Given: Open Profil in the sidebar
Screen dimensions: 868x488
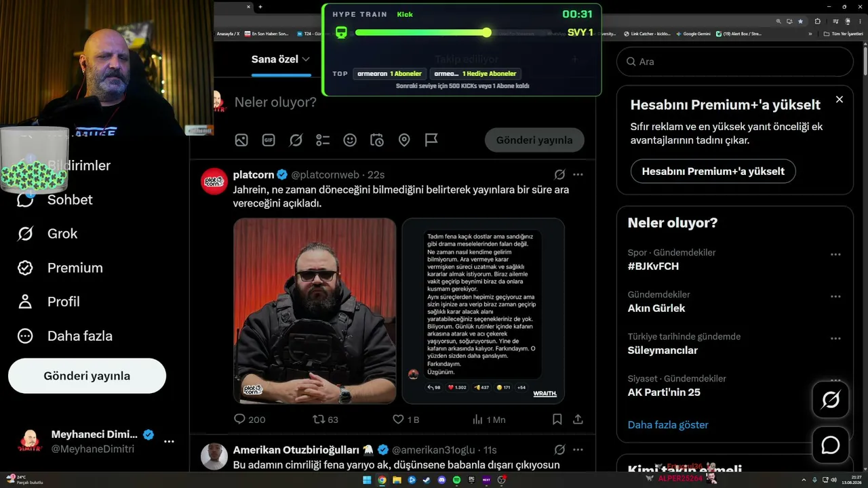Looking at the screenshot, I should (49, 302).
